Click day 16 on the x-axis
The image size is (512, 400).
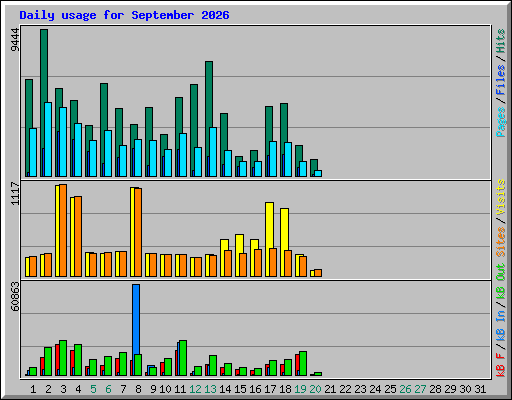tap(255, 389)
